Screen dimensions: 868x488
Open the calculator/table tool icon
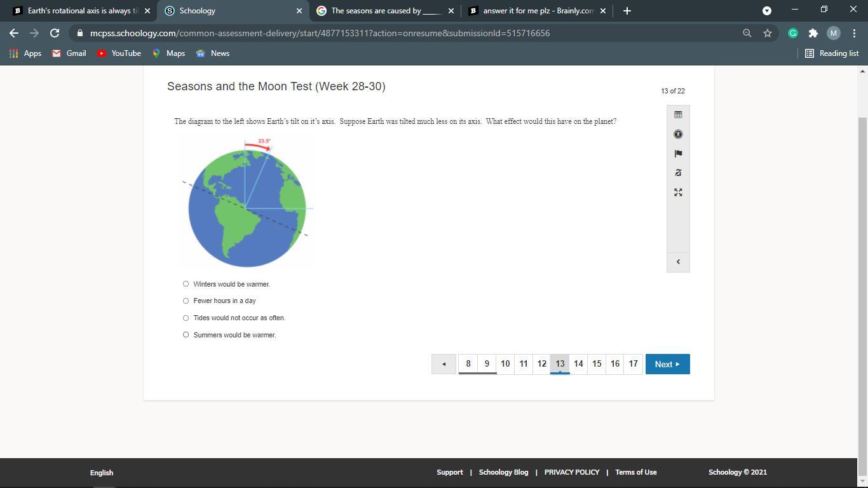coord(678,115)
